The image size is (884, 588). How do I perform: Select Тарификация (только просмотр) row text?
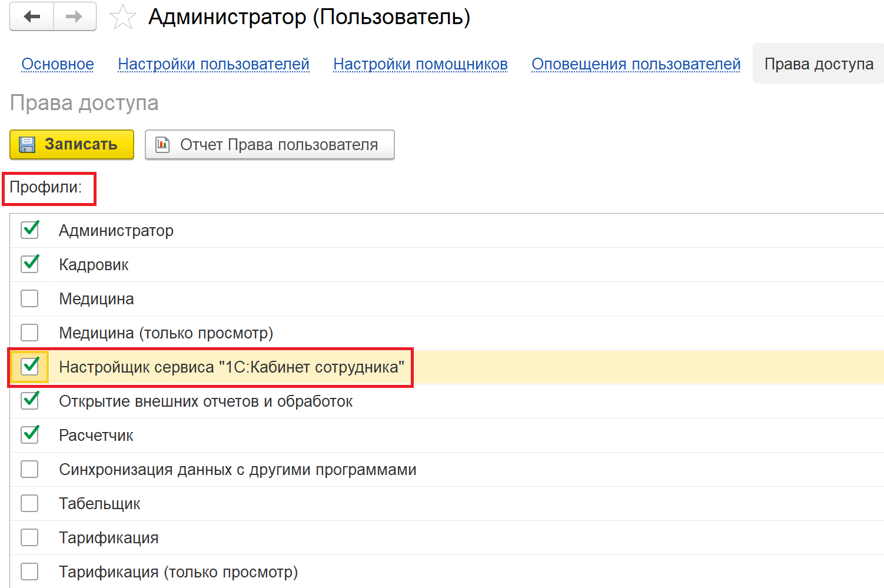click(x=178, y=572)
